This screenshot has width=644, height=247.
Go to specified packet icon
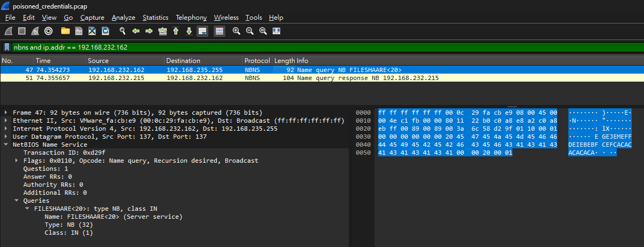(162, 31)
